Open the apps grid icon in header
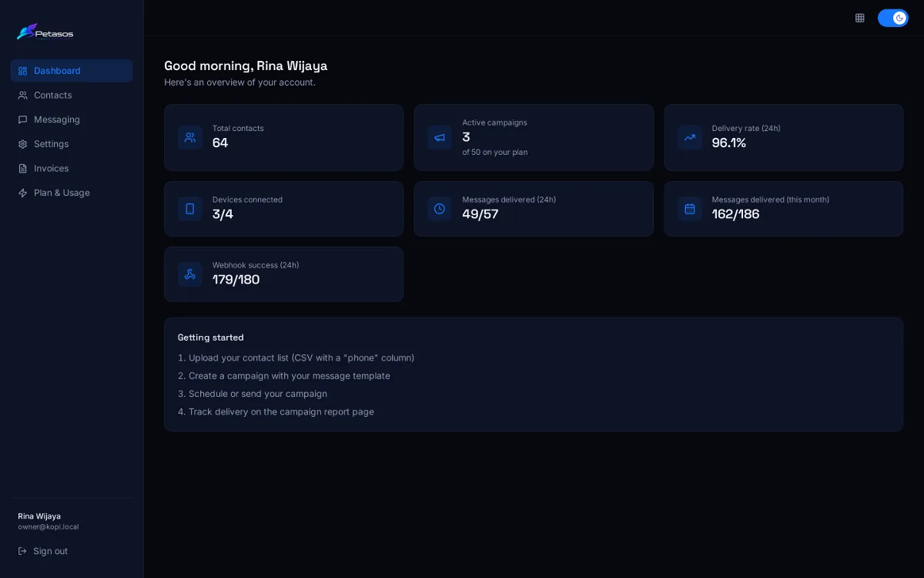Image resolution: width=924 pixels, height=578 pixels. coord(860,18)
